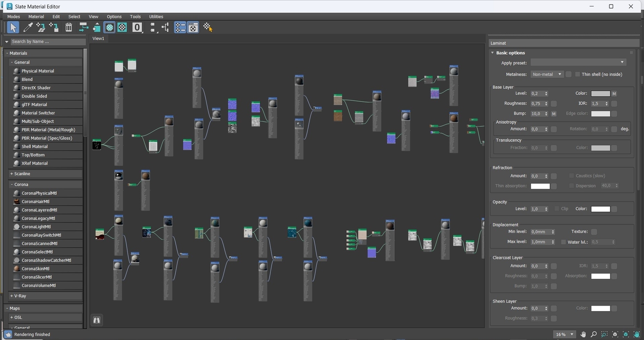Click the Delete Selected trash icon
The width and height of the screenshot is (644, 340).
[x=69, y=28]
